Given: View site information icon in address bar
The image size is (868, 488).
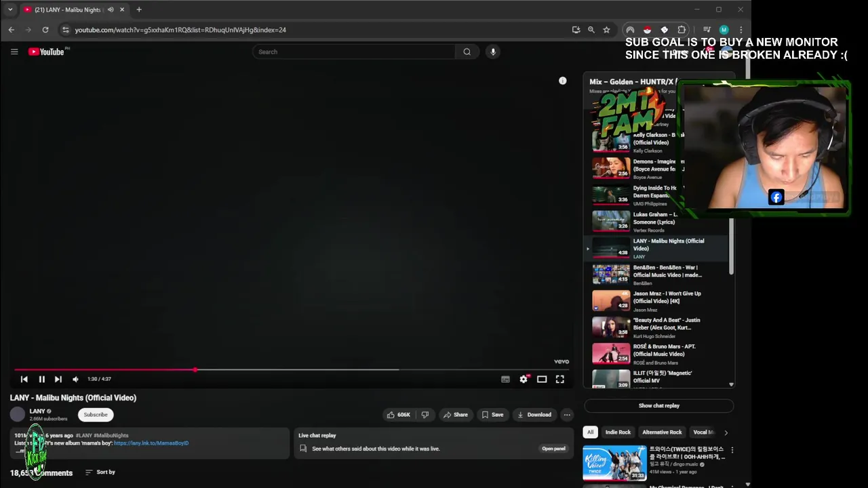Looking at the screenshot, I should pyautogui.click(x=65, y=30).
